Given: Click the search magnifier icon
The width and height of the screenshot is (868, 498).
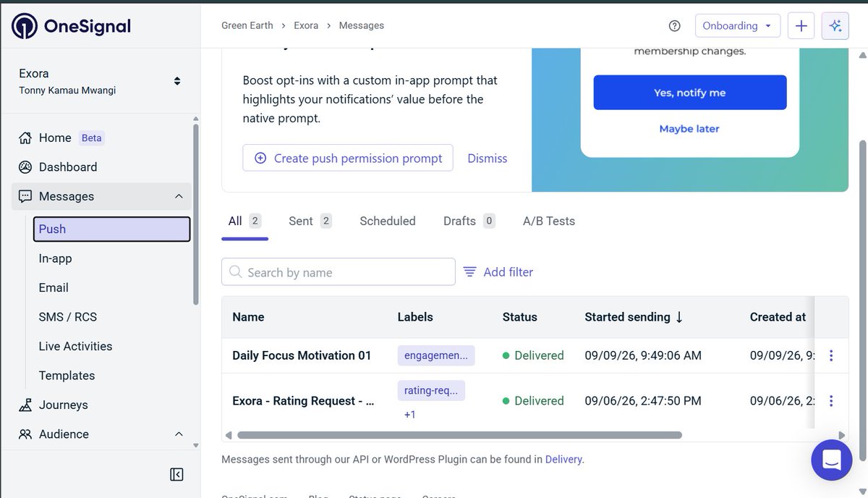Looking at the screenshot, I should pyautogui.click(x=235, y=272).
